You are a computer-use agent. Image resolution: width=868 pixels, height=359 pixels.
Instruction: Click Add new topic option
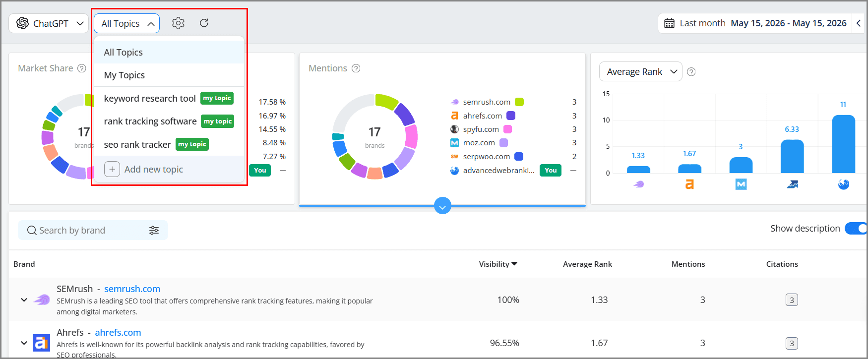169,170
